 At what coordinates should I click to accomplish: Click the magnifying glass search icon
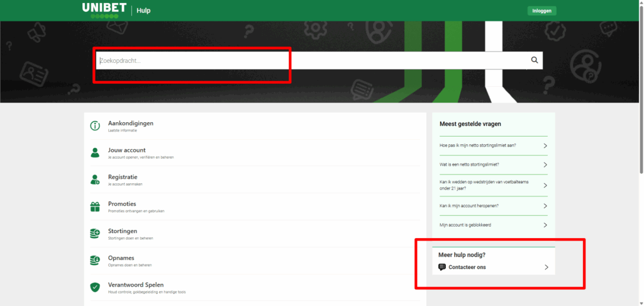click(x=535, y=60)
